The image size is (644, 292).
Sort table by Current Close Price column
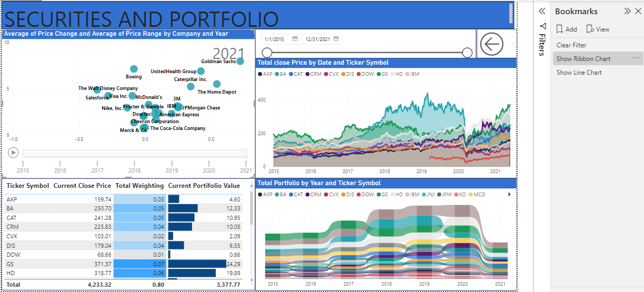tap(82, 186)
